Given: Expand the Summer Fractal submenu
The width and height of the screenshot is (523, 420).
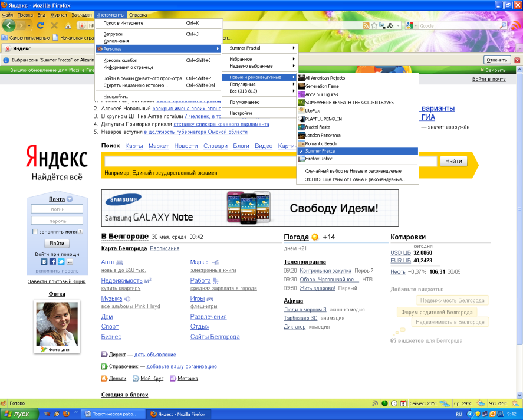Looking at the screenshot, I should [x=259, y=48].
